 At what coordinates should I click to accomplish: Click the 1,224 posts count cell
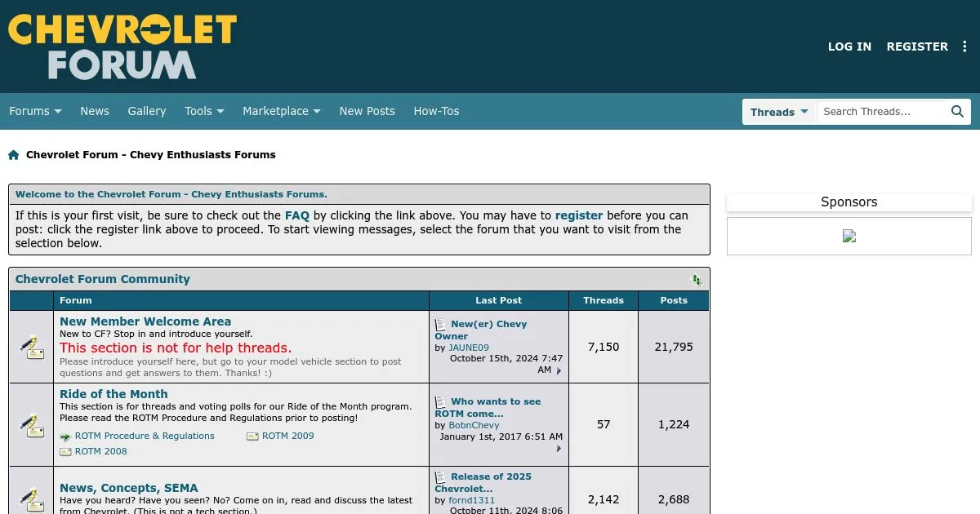pos(674,424)
